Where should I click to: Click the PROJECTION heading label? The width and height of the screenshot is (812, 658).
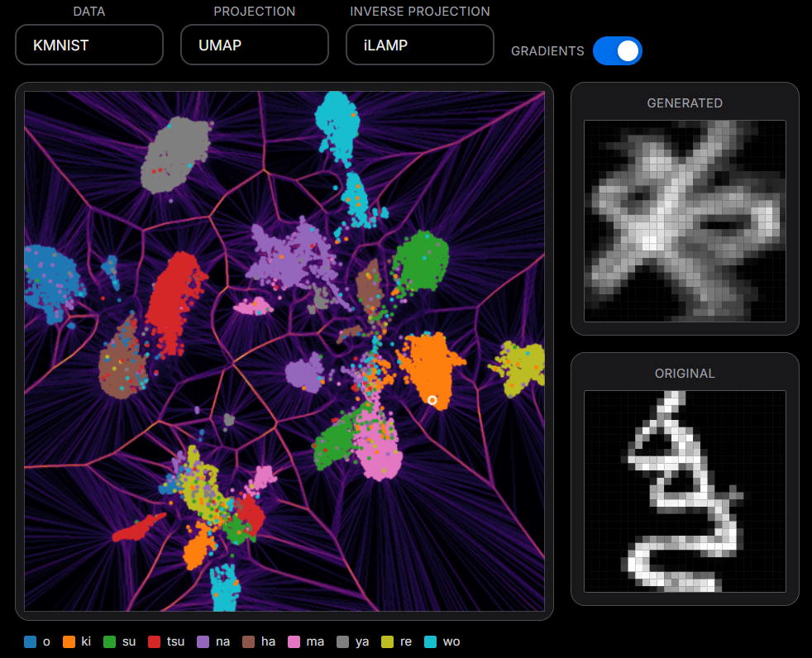point(255,12)
